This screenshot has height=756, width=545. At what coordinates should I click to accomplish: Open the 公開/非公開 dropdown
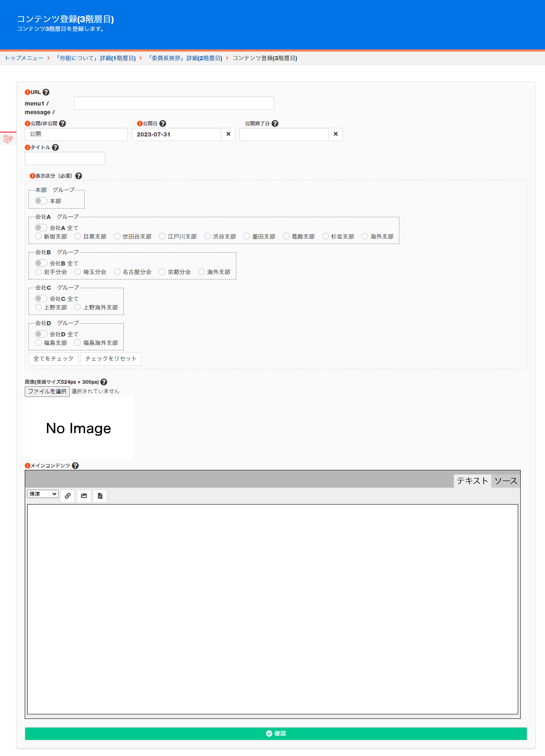click(x=76, y=134)
